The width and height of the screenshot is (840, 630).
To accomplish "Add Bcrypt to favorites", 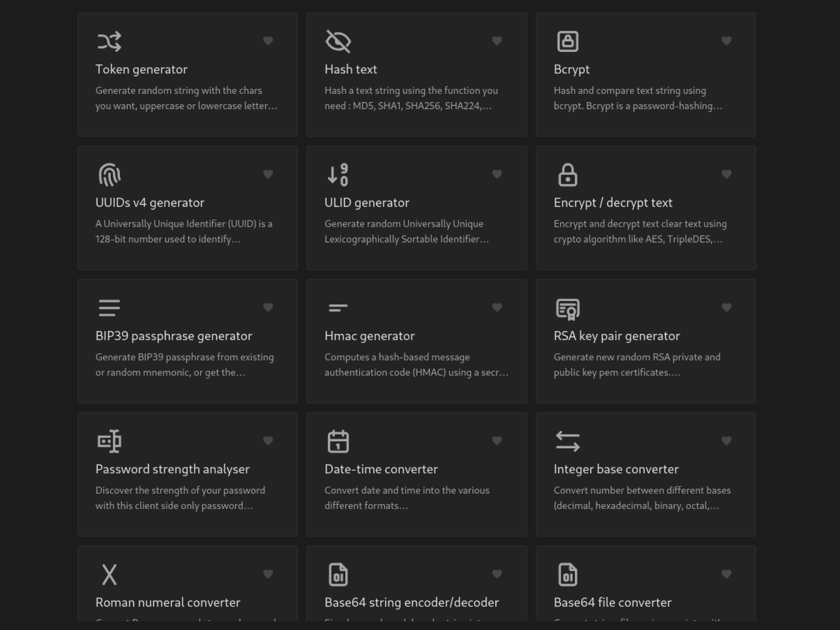I will coord(726,41).
